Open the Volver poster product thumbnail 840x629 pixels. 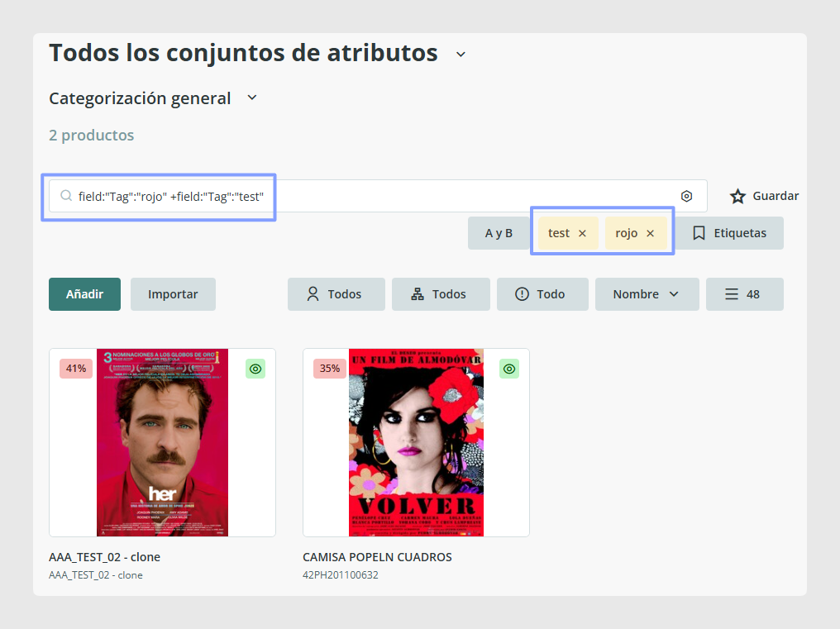tap(416, 442)
